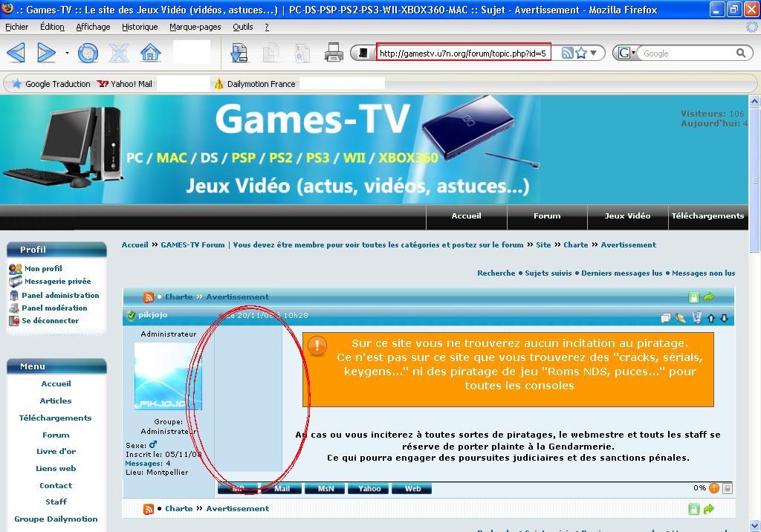Go to the browser Home page icon
The height and width of the screenshot is (532, 761).
(x=150, y=53)
